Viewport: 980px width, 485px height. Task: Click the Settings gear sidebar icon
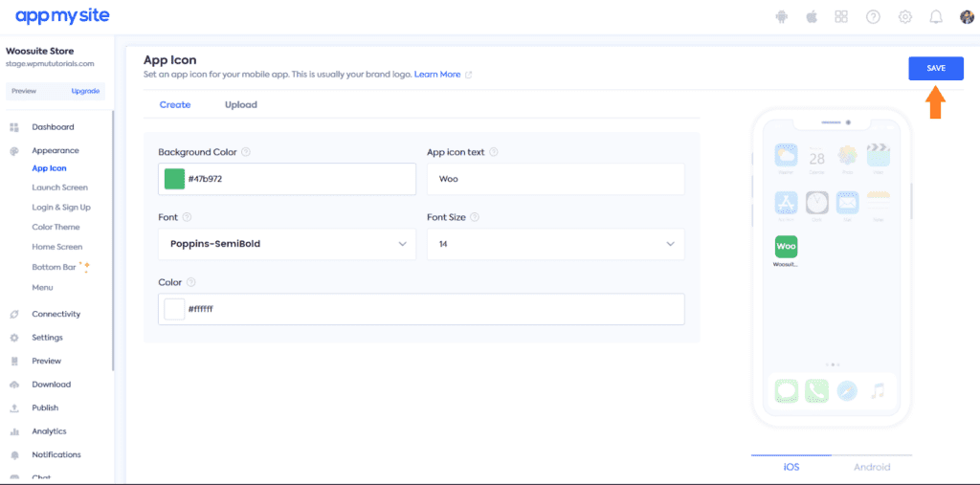pos(14,338)
